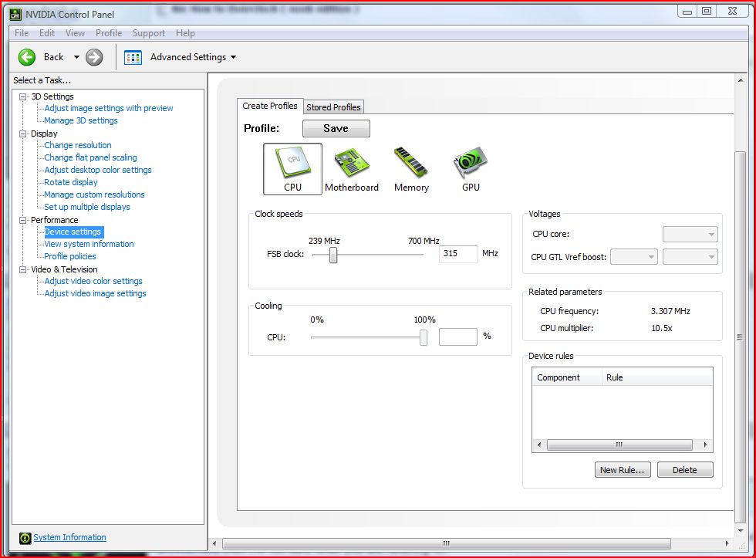Click the CPU cooling percent input field
Viewport: 756px width, 558px height.
(x=458, y=336)
